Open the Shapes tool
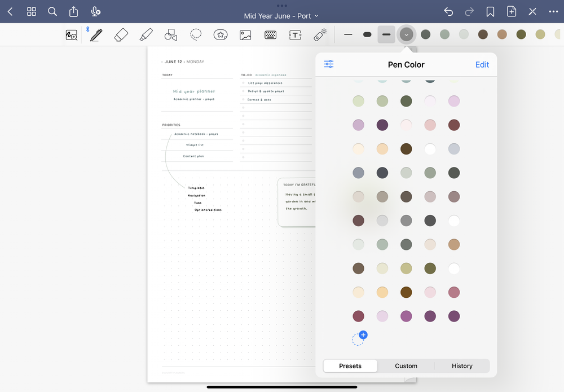 click(171, 34)
